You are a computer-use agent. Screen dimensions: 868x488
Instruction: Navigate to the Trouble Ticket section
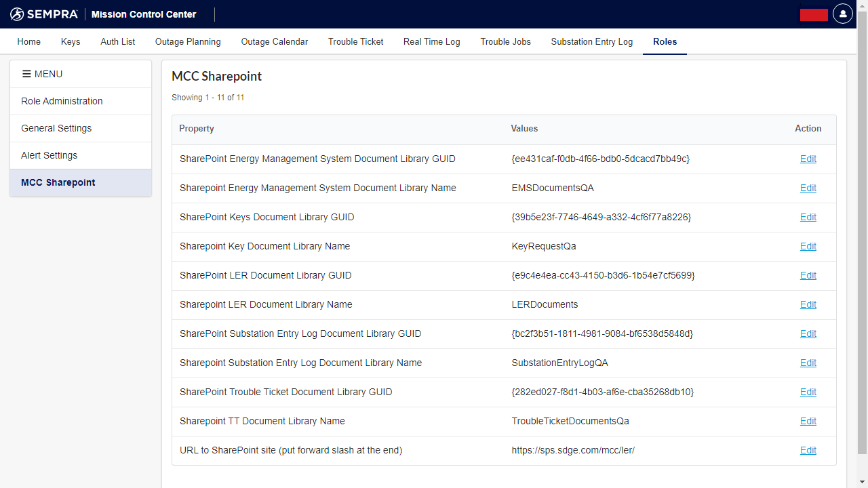pyautogui.click(x=355, y=41)
